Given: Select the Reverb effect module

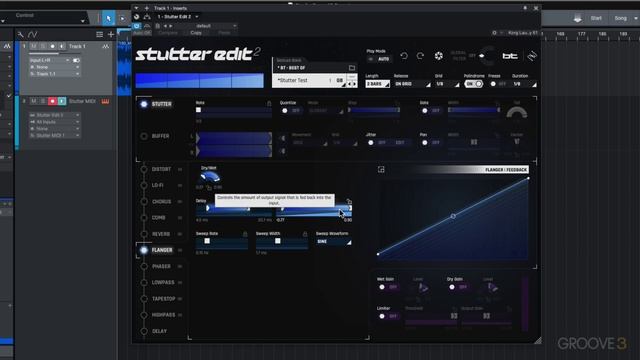Looking at the screenshot, I should tap(161, 234).
